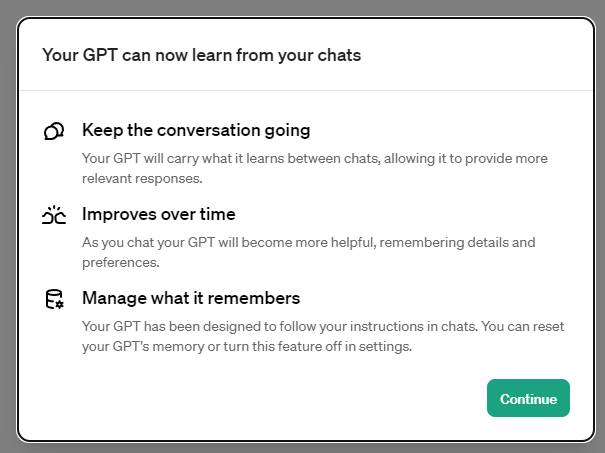This screenshot has height=453, width=605.
Task: Click the Manage what it remembers heading
Action: 191,298
